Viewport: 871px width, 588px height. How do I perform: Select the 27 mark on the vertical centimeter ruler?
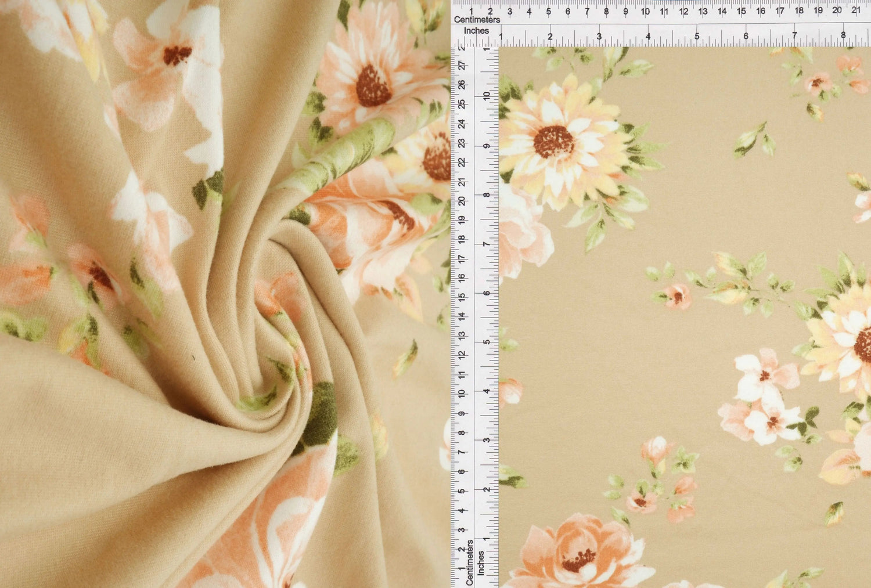(460, 67)
